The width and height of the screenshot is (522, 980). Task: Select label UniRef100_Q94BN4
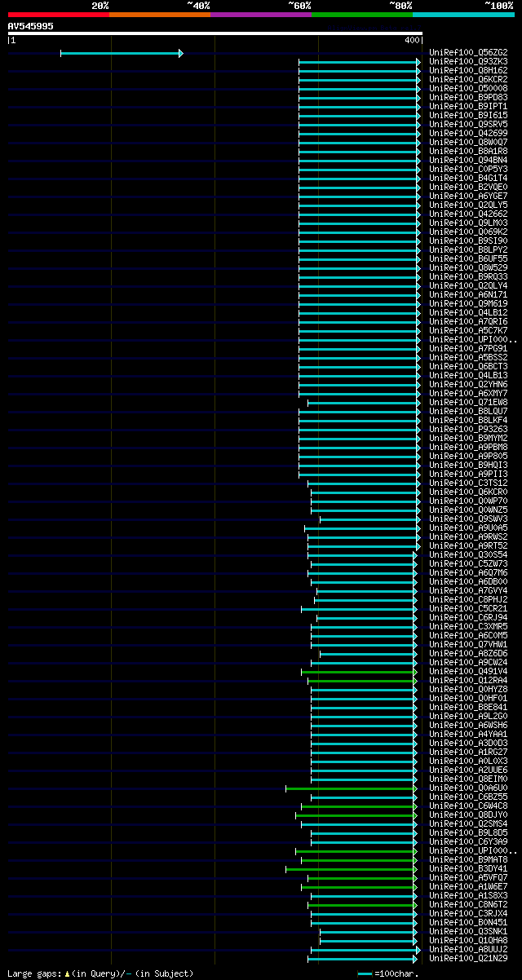click(x=468, y=161)
